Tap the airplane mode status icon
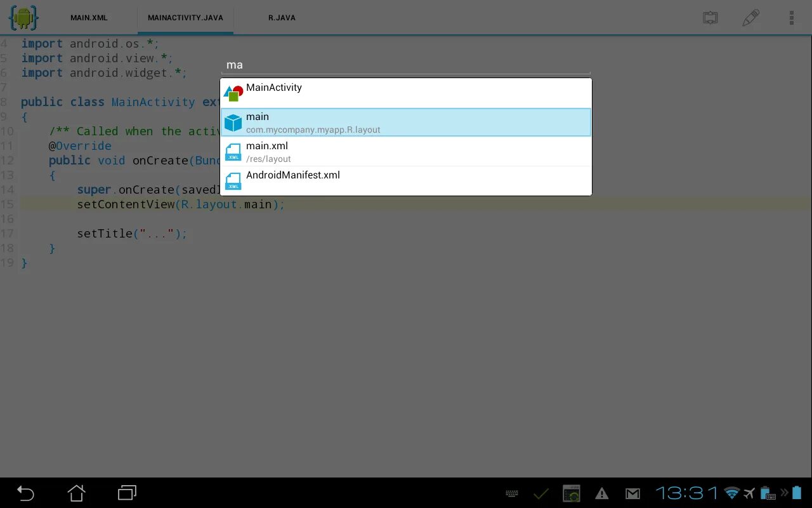Screen dimensions: 812x508 (749, 493)
